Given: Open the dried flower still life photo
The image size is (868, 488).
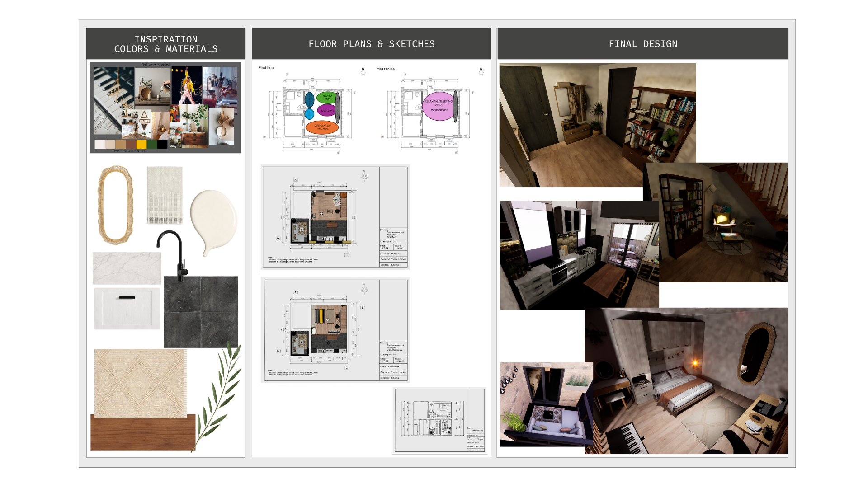Looking at the screenshot, I should pos(222,126).
